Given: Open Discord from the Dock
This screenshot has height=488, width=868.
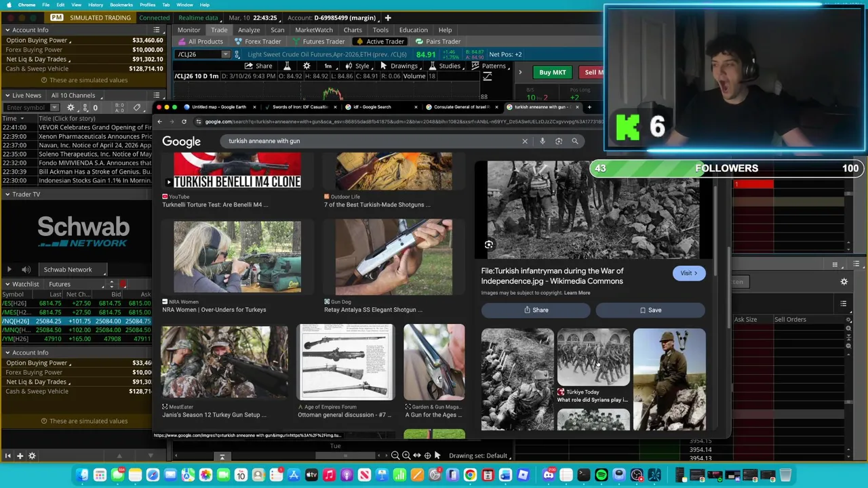Looking at the screenshot, I should pos(548,475).
